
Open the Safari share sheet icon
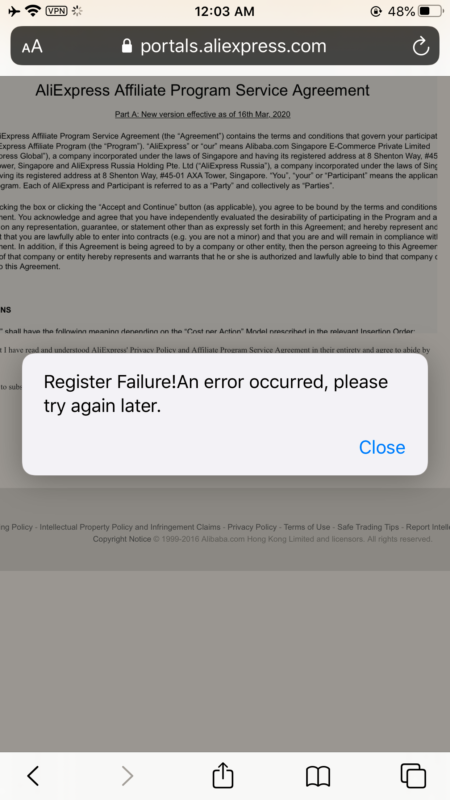click(223, 775)
